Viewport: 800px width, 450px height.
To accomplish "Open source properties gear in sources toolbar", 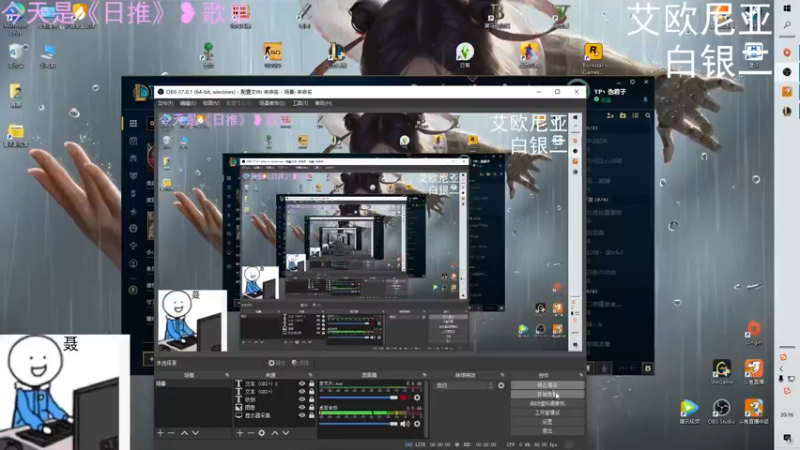I will pyautogui.click(x=262, y=433).
